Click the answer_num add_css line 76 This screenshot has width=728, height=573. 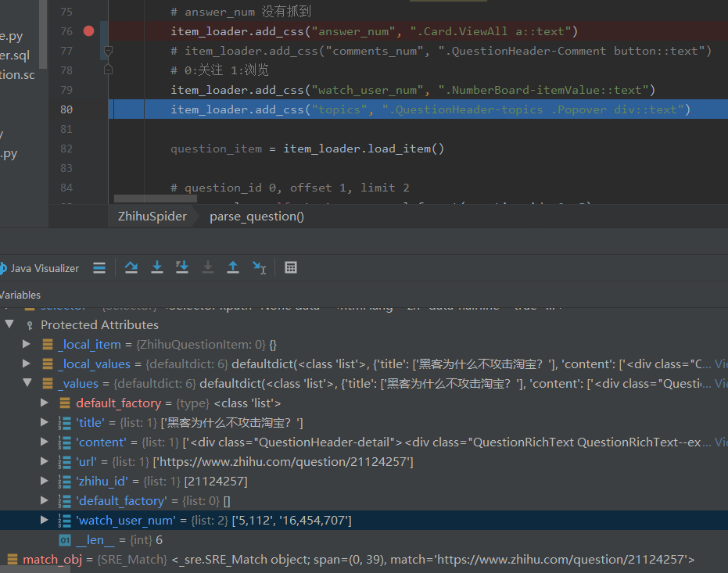pos(374,31)
